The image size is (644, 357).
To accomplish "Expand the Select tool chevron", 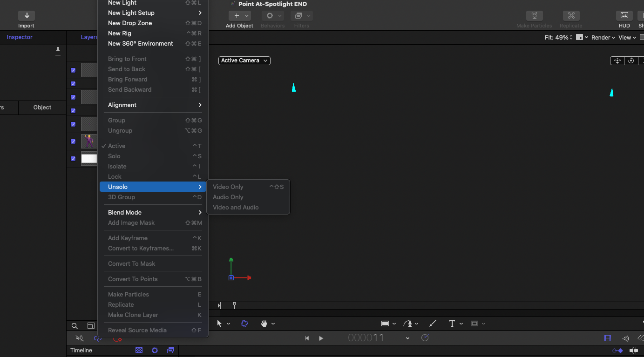I will 228,324.
